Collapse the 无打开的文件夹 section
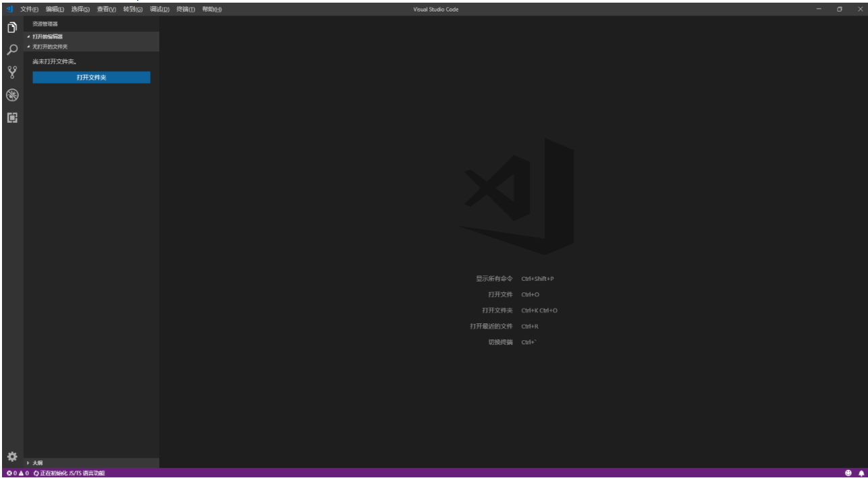This screenshot has width=868, height=478. point(91,47)
